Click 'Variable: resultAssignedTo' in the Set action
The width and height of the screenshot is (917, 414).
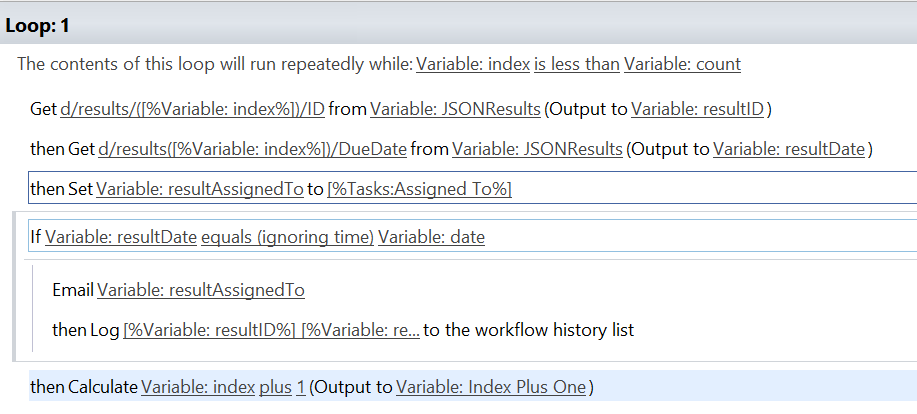(200, 190)
